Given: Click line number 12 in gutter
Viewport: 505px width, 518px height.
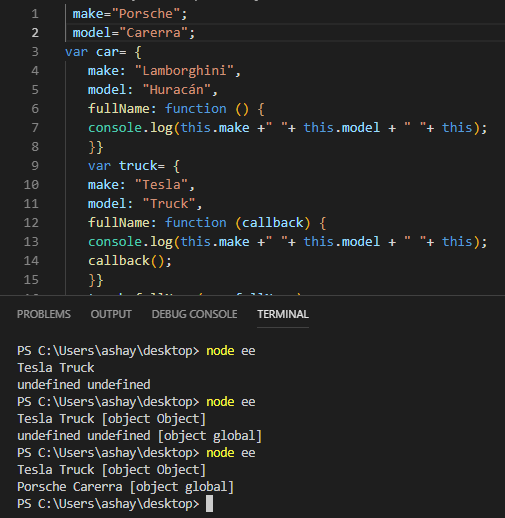Looking at the screenshot, I should tap(31, 223).
